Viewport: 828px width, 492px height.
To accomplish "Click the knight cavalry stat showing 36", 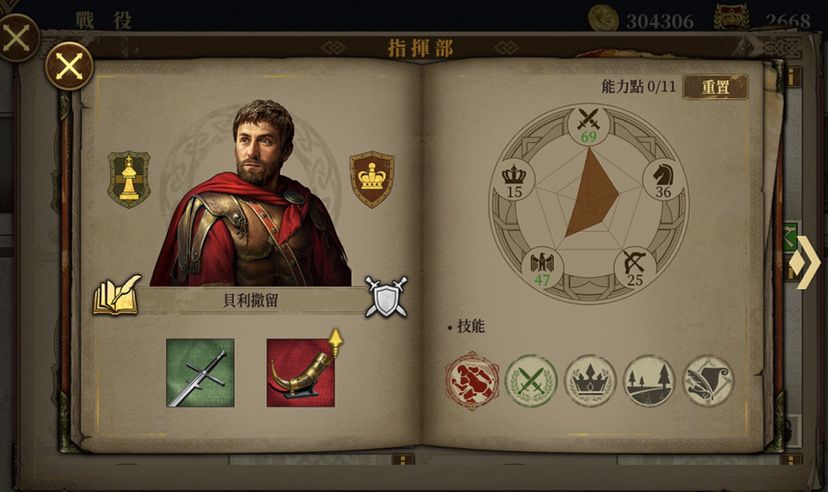I will [x=663, y=180].
